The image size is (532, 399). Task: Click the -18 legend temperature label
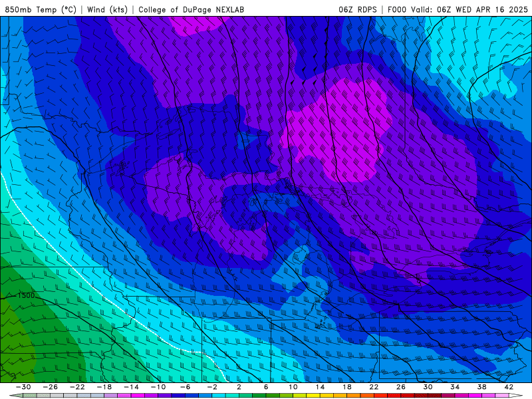[104, 387]
